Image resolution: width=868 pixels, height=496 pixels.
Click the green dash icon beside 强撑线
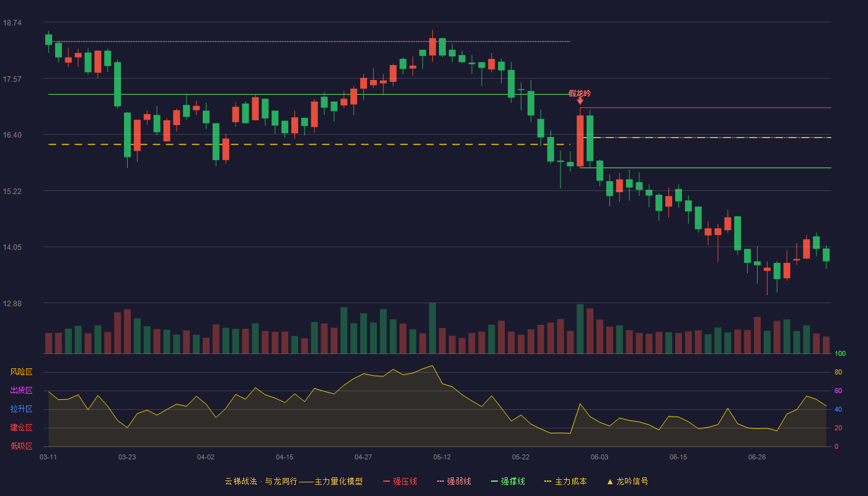(495, 481)
